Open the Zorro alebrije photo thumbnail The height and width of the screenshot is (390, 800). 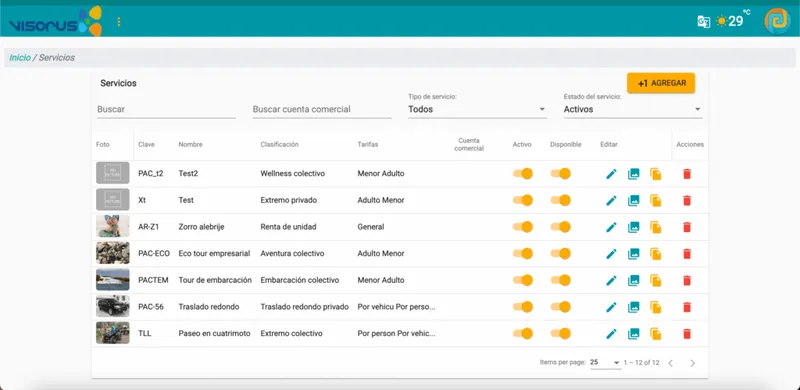point(113,227)
